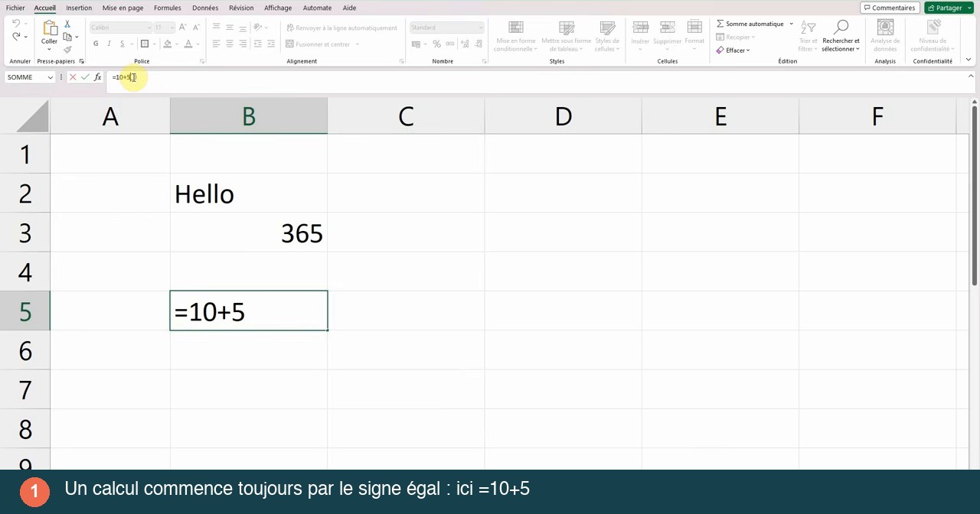Toggle Renvoyer à la ligne automatiquement
This screenshot has width=980, height=514.
(x=341, y=28)
